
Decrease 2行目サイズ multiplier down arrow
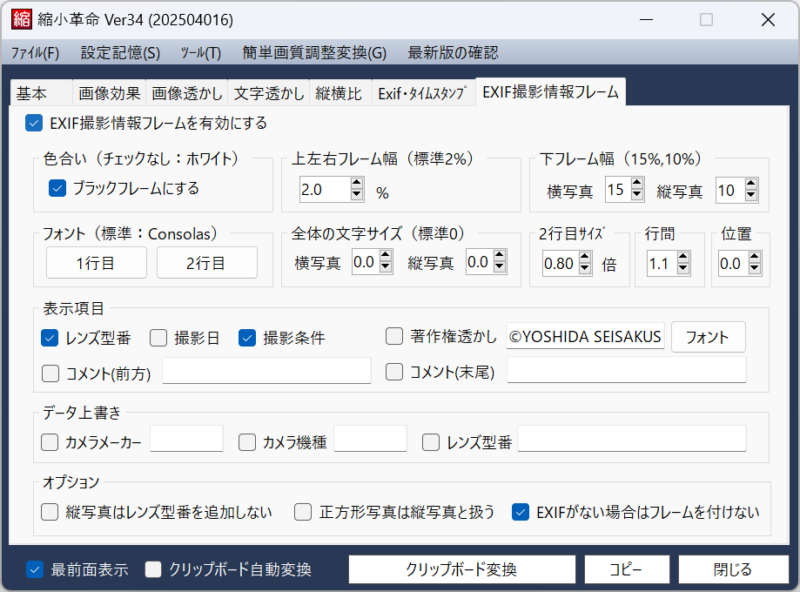(585, 269)
